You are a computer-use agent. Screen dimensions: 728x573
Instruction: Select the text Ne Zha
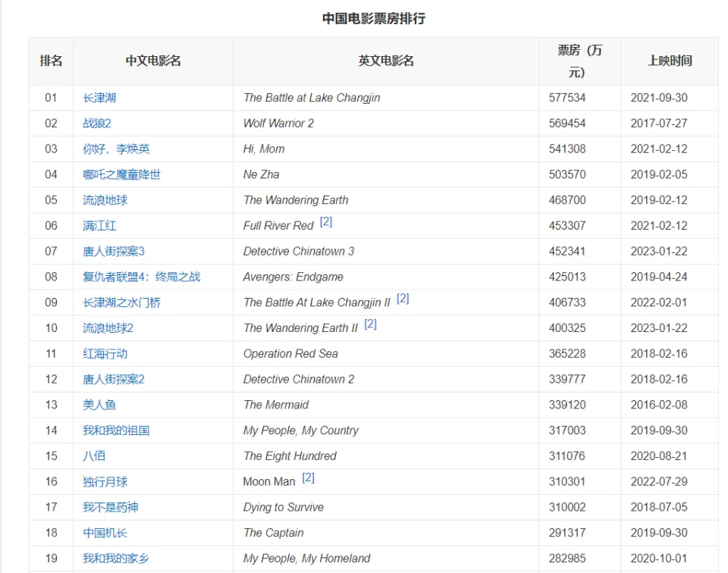pos(262,174)
